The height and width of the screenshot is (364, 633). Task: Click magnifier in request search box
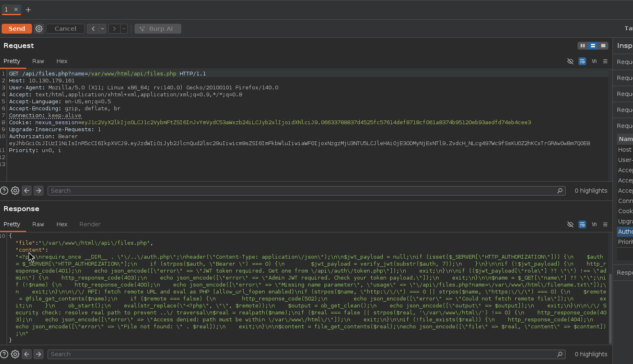[x=560, y=191]
